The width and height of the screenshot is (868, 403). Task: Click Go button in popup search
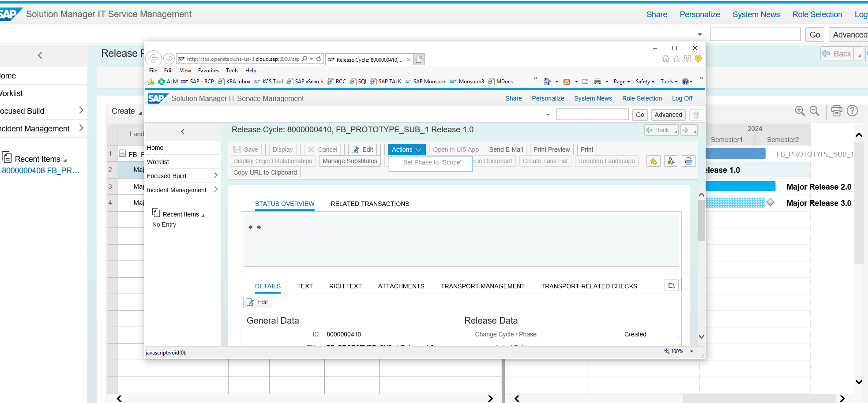tap(640, 115)
